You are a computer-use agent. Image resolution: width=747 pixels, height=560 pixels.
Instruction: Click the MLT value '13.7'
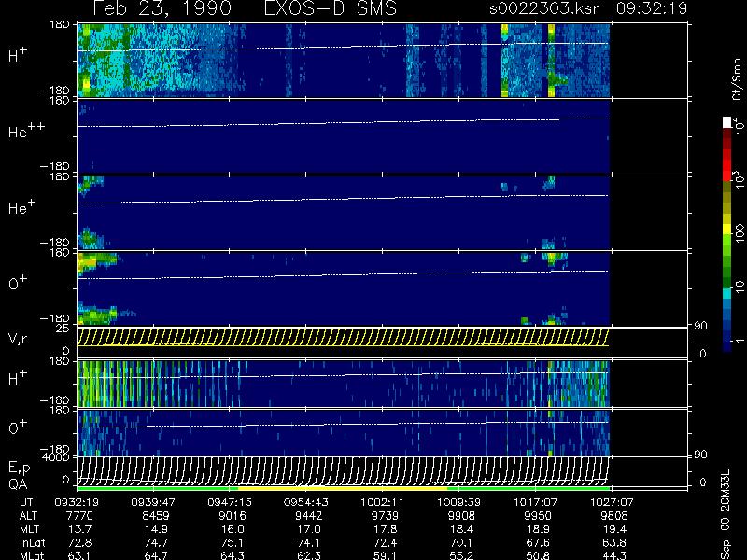tap(79, 529)
